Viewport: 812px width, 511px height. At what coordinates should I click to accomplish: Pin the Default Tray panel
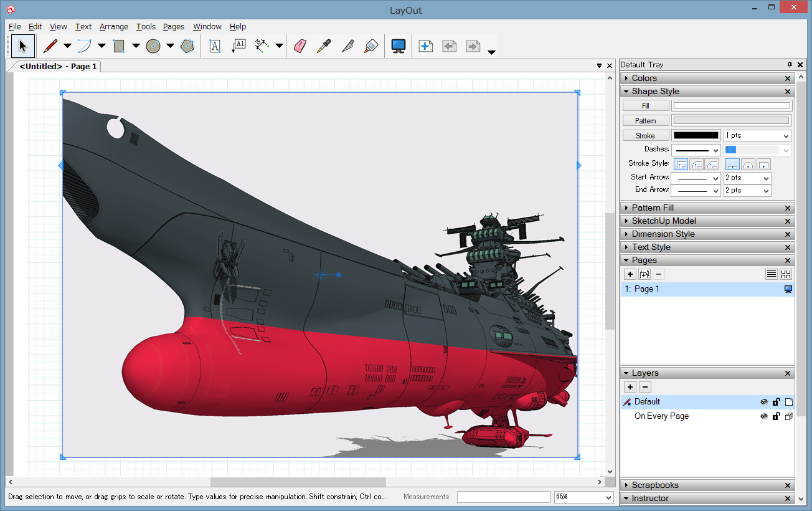coord(790,65)
